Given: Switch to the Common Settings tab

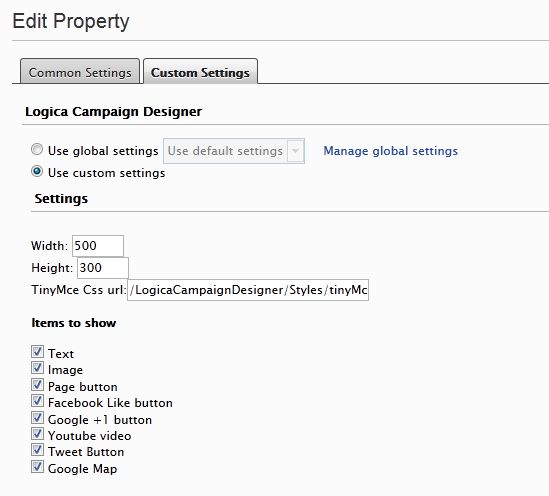Looking at the screenshot, I should pyautogui.click(x=80, y=72).
